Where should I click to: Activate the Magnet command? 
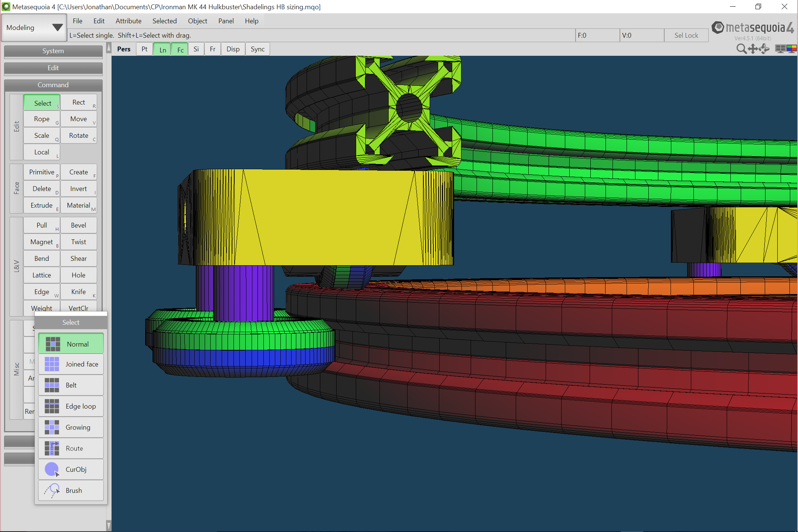pos(42,242)
